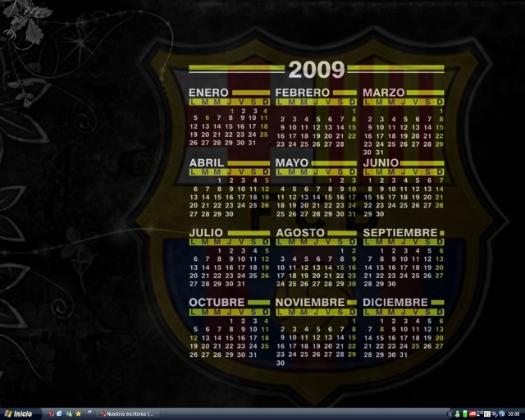Click the OCTUBRE month title
Image resolution: width=525 pixels, height=420 pixels.
tap(217, 303)
